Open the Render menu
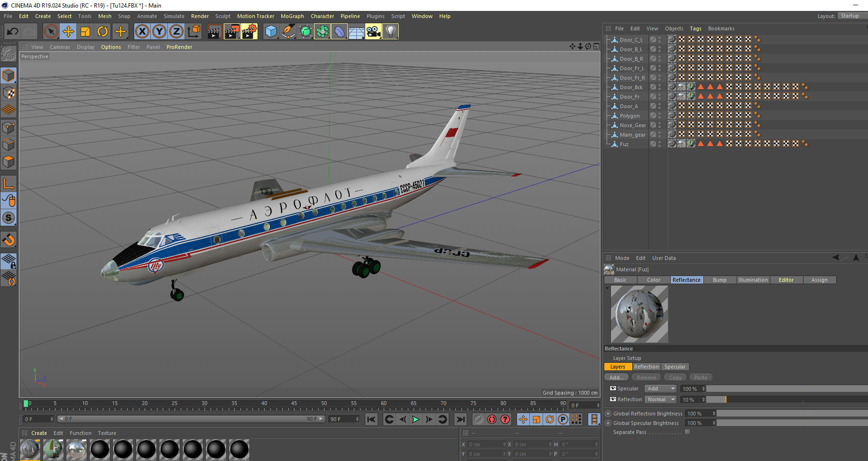 pos(200,16)
